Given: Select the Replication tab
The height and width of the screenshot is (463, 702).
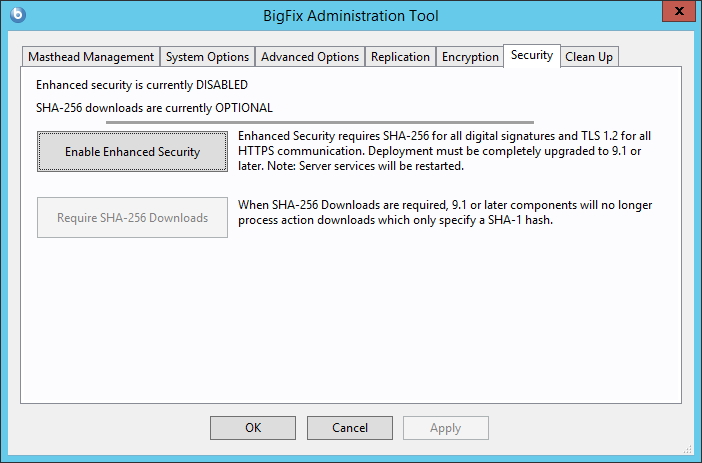Looking at the screenshot, I should pos(400,57).
